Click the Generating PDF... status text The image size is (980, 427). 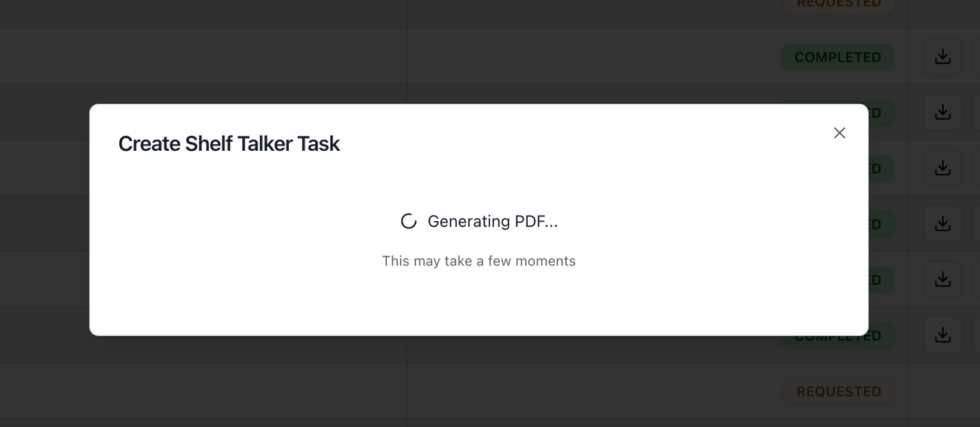click(492, 222)
